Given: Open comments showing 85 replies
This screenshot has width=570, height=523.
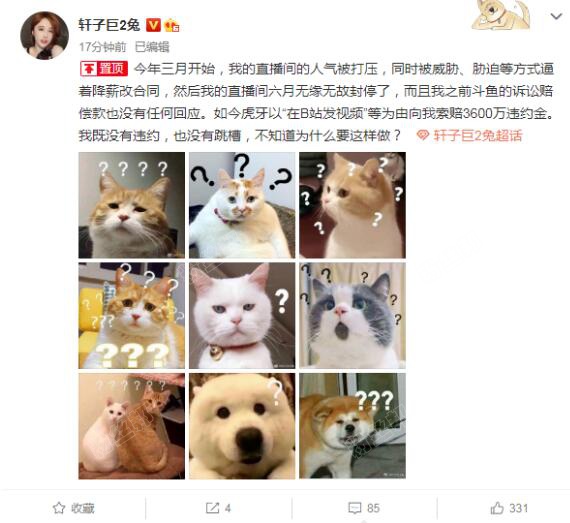Looking at the screenshot, I should point(364,508).
